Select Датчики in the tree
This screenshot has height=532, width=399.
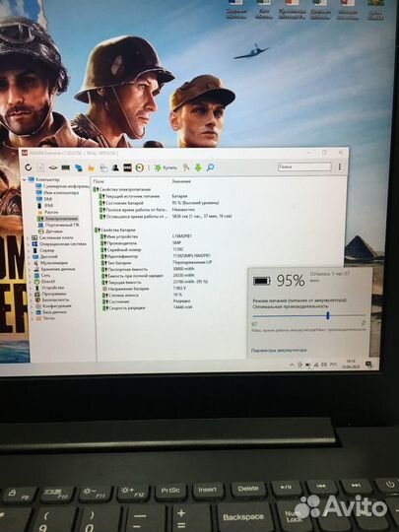click(50, 232)
